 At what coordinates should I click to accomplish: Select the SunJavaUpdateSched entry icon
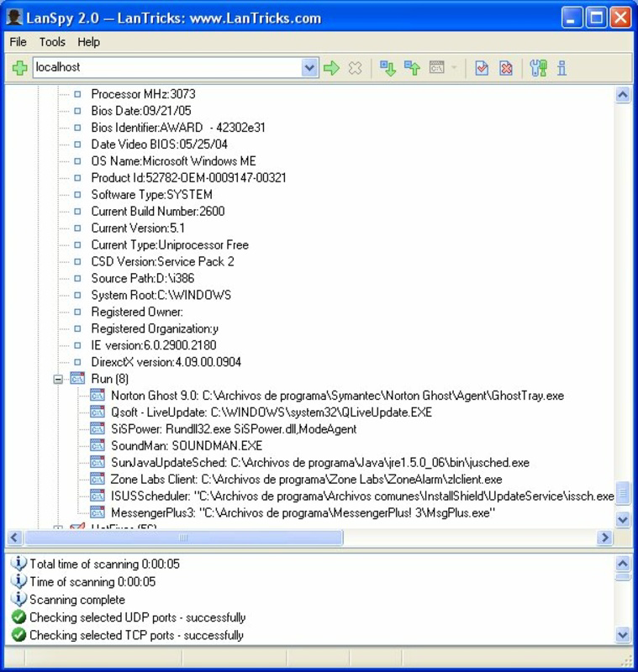[98, 462]
